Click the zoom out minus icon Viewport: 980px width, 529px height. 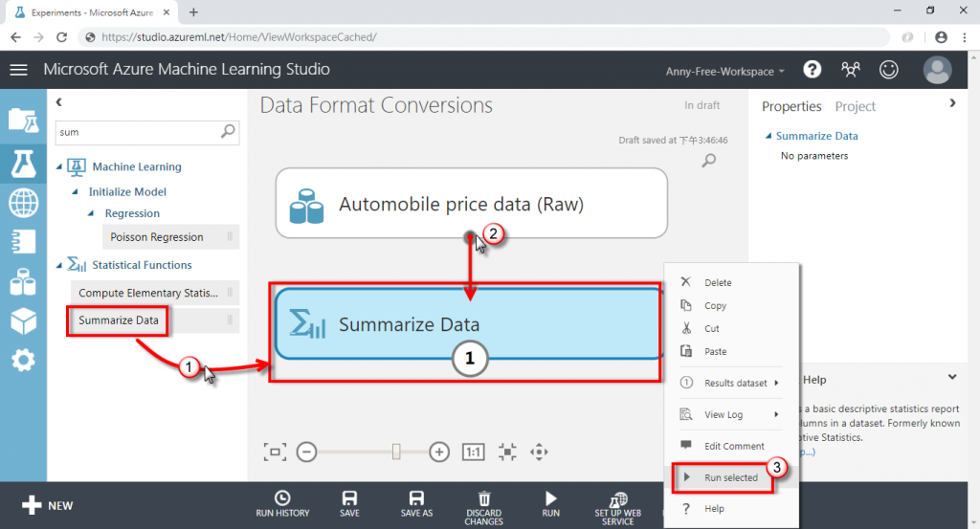pyautogui.click(x=306, y=452)
